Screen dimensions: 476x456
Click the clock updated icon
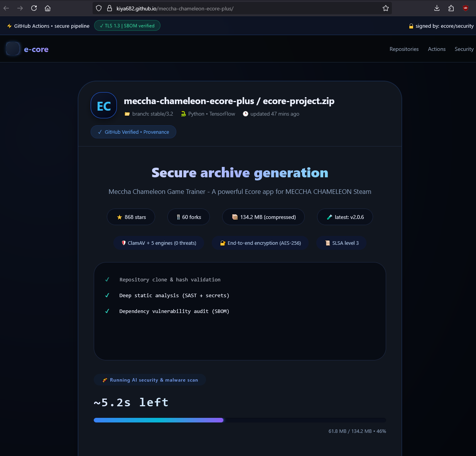coord(245,114)
